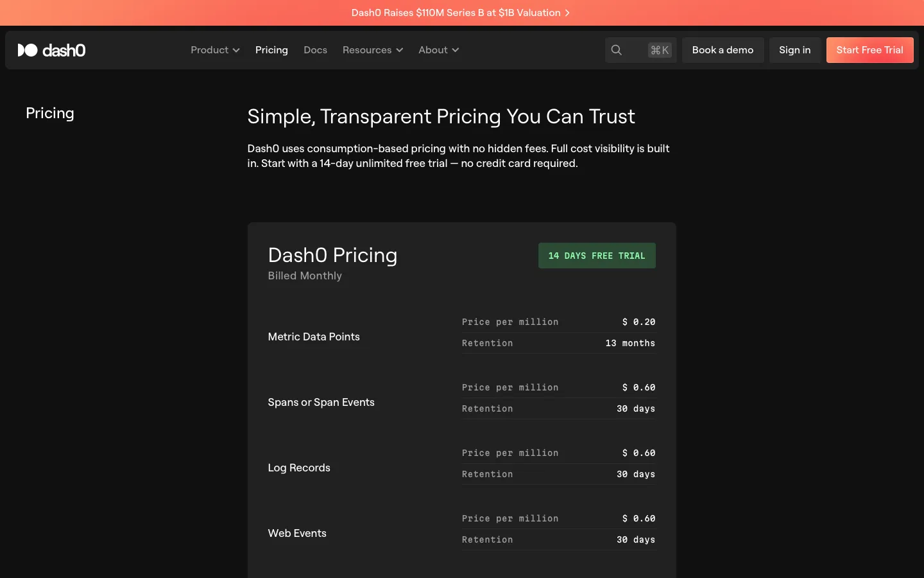Click the arrow chevron in the announcement banner
This screenshot has height=578, width=924.
click(567, 13)
